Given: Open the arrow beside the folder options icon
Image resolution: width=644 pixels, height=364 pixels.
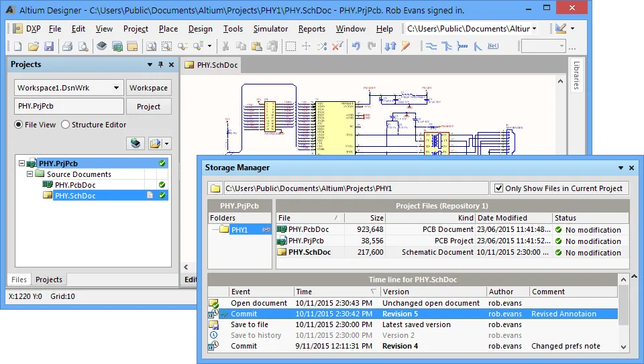Looking at the screenshot, I should coord(166,143).
